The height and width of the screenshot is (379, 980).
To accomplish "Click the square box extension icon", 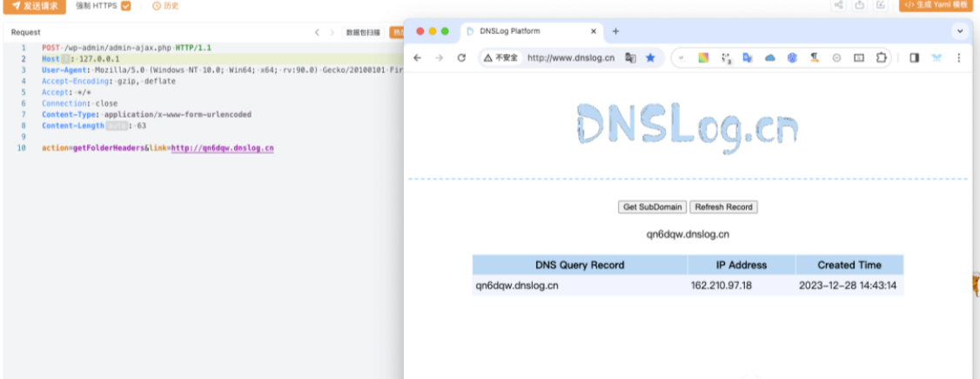I will pyautogui.click(x=859, y=58).
